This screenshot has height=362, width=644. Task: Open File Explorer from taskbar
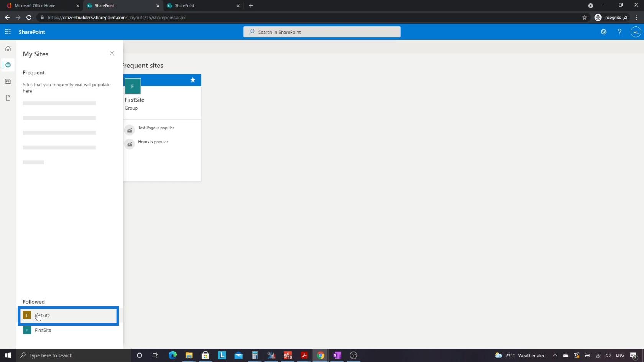(189, 355)
